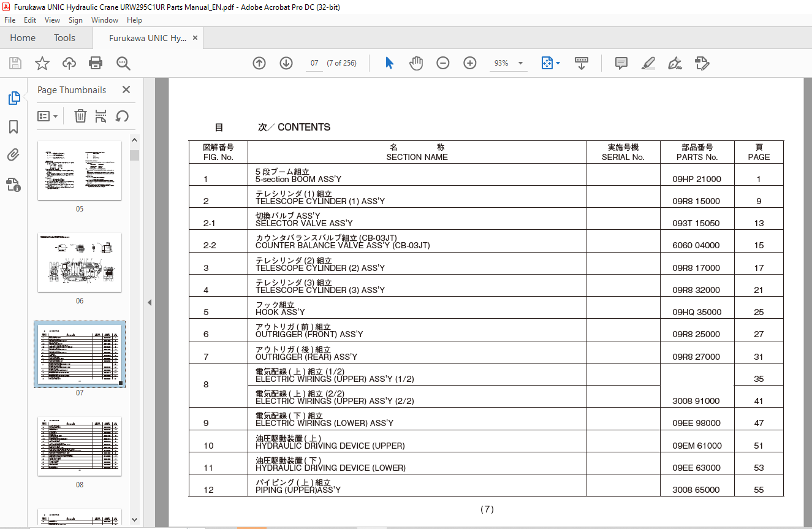Click the page number input field

coord(314,63)
